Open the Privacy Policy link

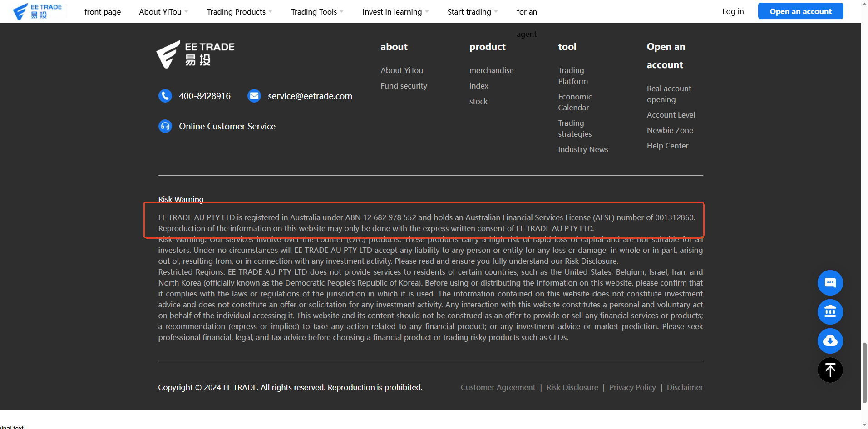632,387
